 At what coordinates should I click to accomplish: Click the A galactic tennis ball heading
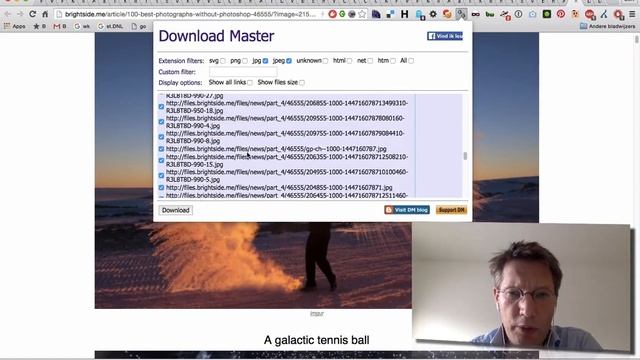(317, 340)
